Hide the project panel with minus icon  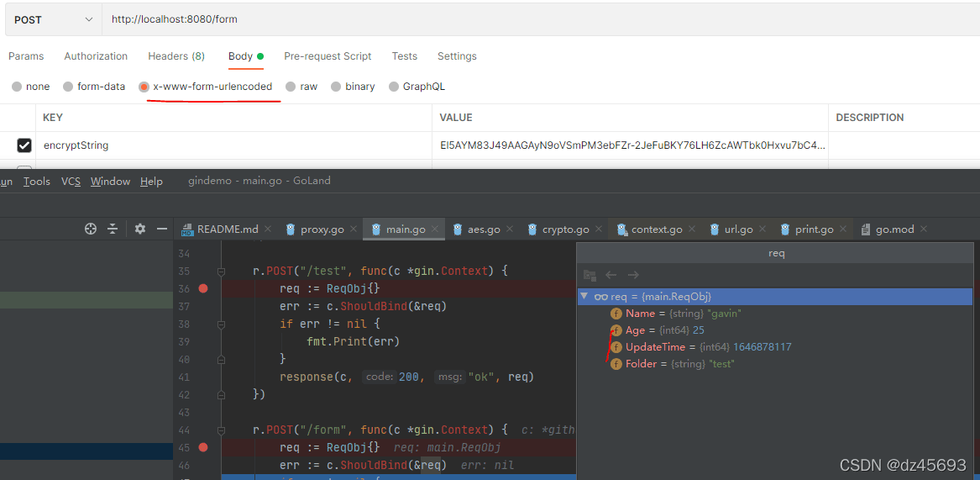162,229
